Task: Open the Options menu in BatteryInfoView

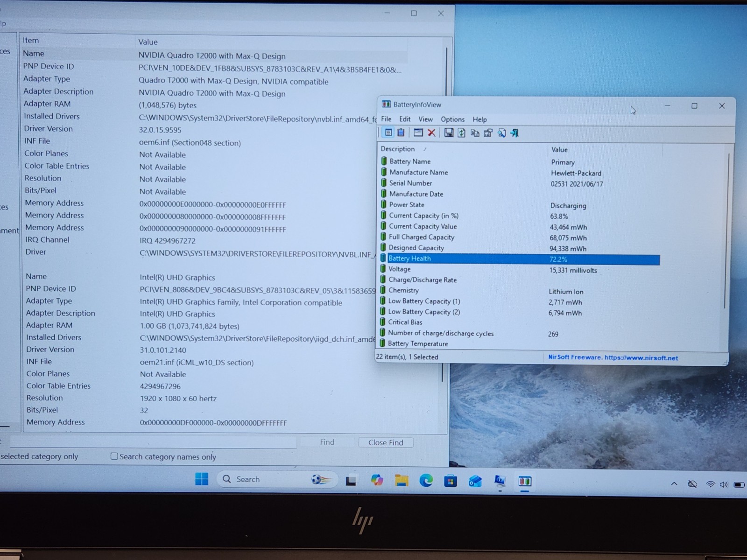Action: 452,119
